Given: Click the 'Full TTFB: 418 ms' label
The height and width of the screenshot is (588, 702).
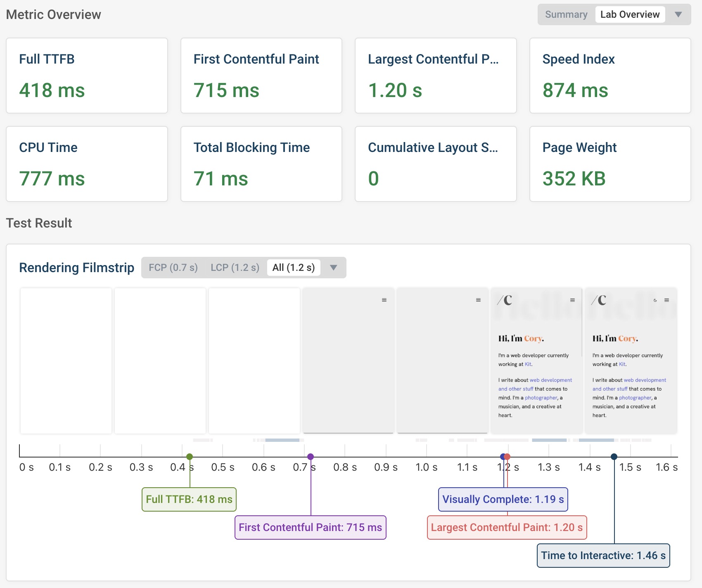Looking at the screenshot, I should [x=189, y=499].
